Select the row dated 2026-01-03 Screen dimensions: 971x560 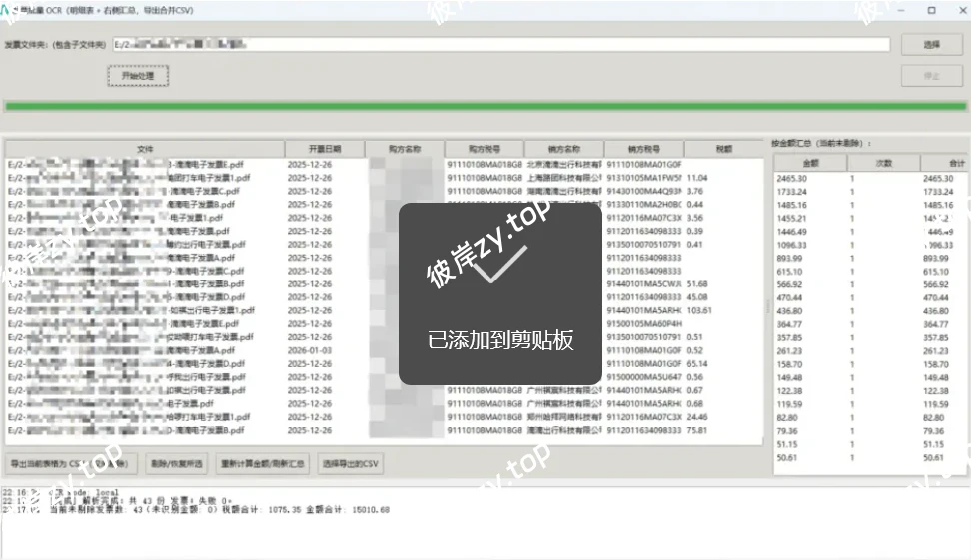384,350
